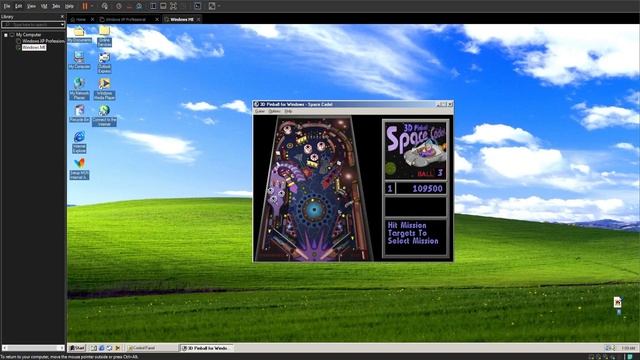Click the Outlook Express desktop icon

click(104, 63)
